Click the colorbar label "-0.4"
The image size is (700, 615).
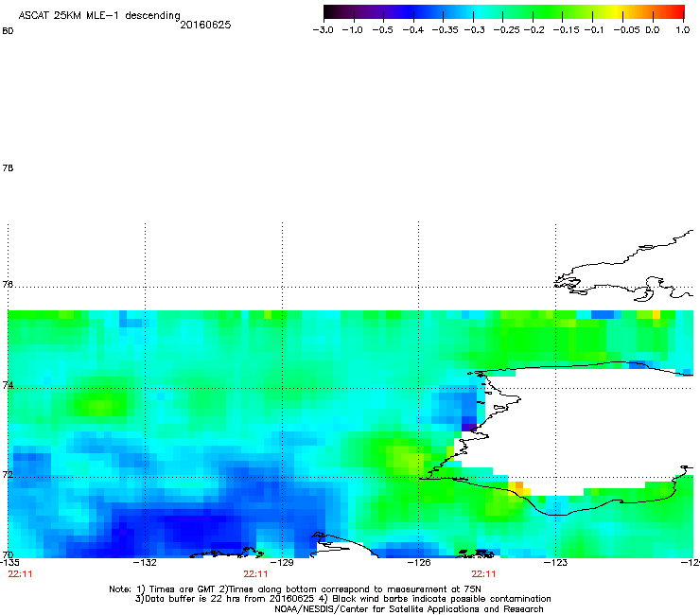[x=413, y=30]
